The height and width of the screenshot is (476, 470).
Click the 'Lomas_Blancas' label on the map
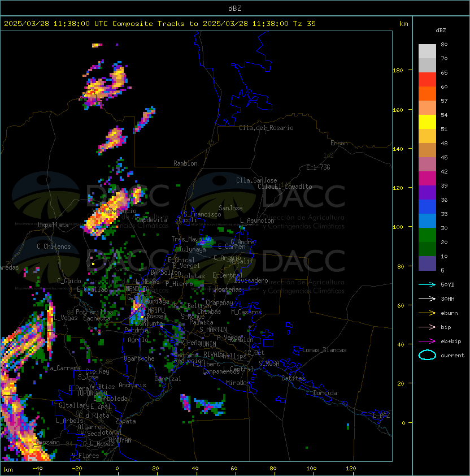(x=324, y=350)
